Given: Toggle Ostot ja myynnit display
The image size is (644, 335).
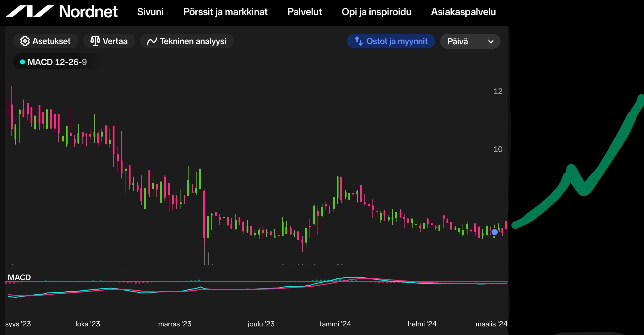Looking at the screenshot, I should (391, 41).
